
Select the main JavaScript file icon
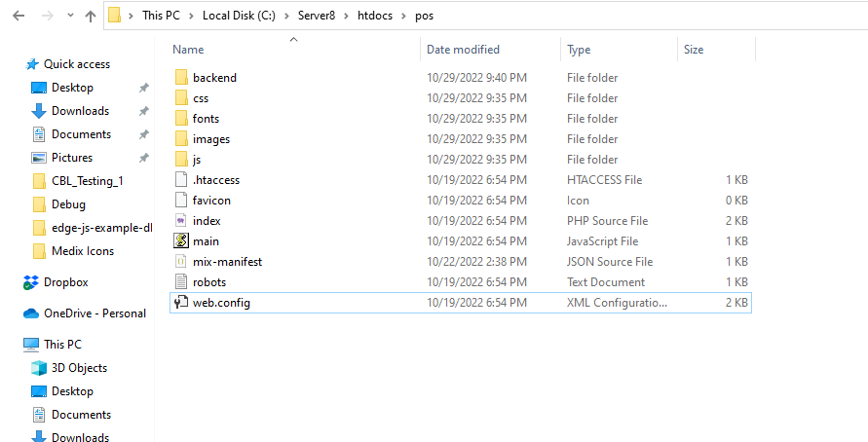click(180, 240)
